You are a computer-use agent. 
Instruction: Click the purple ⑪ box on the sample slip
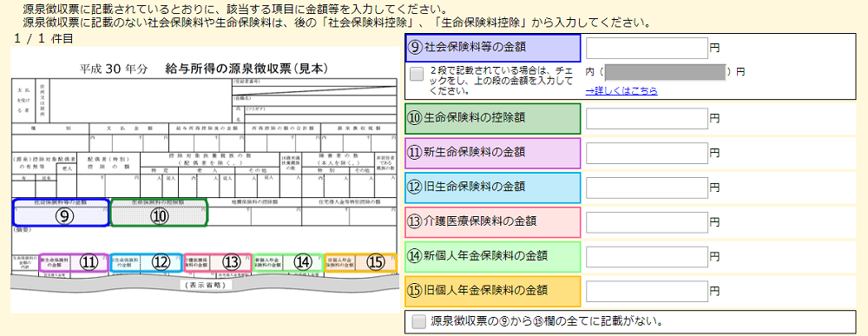[73, 262]
